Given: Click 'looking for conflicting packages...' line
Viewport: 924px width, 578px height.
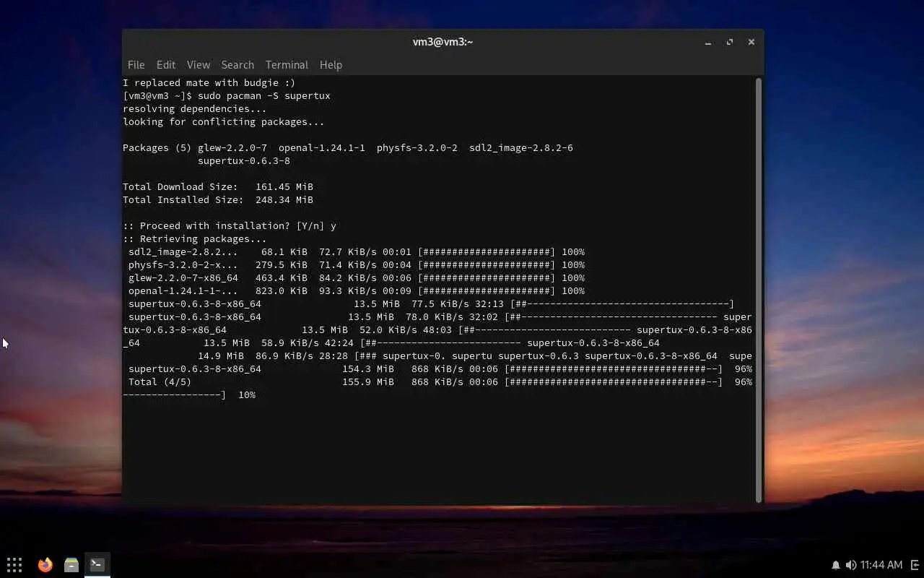Looking at the screenshot, I should click(224, 121).
